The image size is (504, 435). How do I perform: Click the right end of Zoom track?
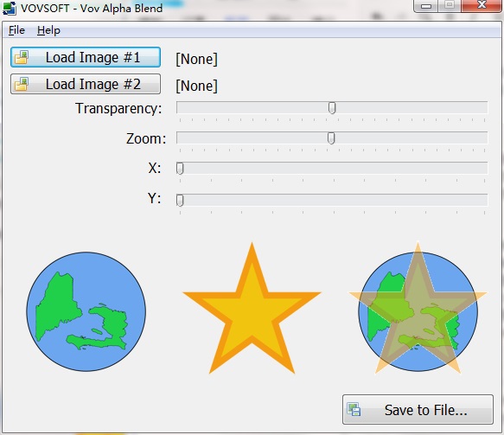pos(484,138)
